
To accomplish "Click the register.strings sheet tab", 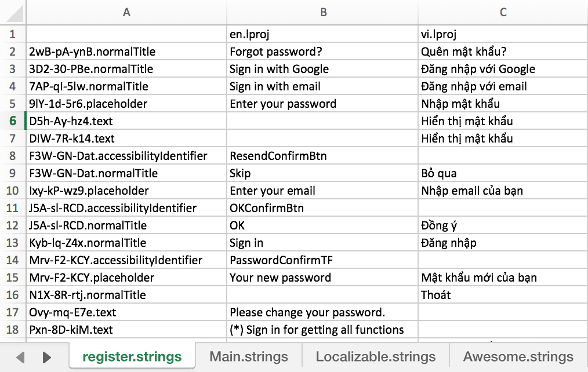I will tap(132, 356).
